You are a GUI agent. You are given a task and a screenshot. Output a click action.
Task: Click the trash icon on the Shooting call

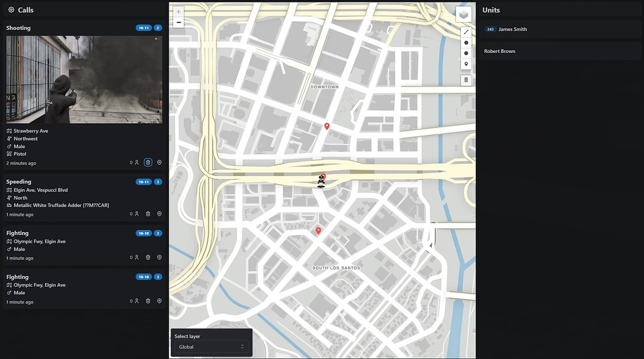click(147, 162)
